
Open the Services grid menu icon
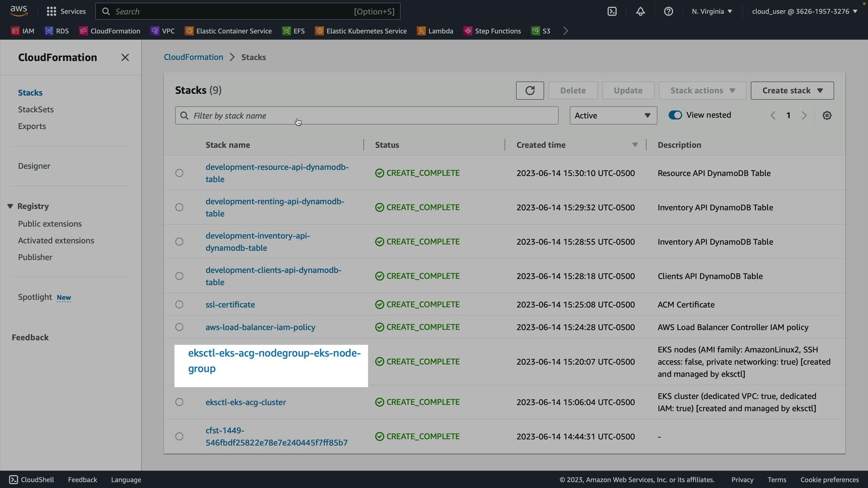coord(52,11)
